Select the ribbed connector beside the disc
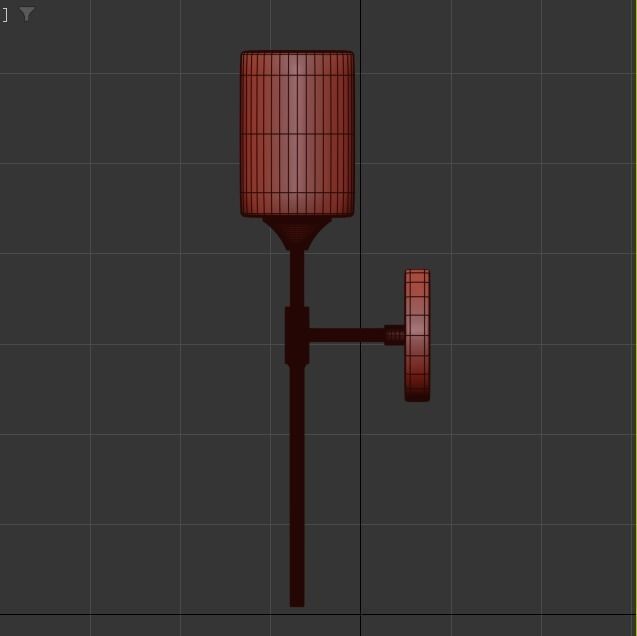Image resolution: width=637 pixels, height=636 pixels. pos(394,335)
